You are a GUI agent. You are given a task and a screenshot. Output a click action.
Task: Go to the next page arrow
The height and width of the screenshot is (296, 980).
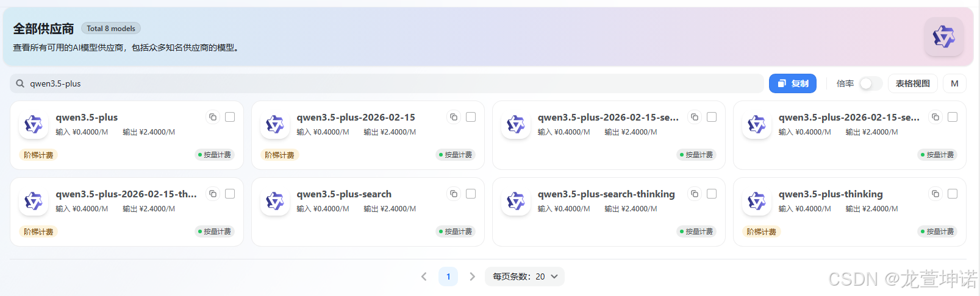pos(472,277)
